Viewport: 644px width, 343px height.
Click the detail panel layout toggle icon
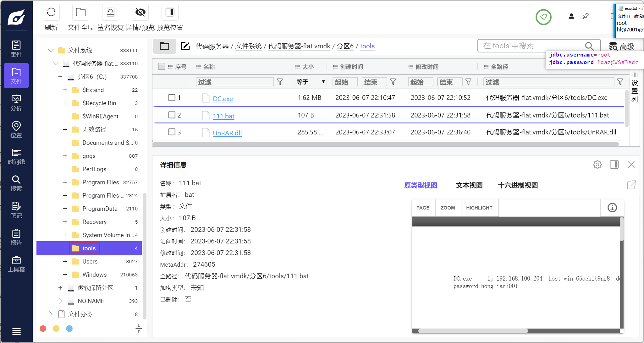tap(614, 165)
